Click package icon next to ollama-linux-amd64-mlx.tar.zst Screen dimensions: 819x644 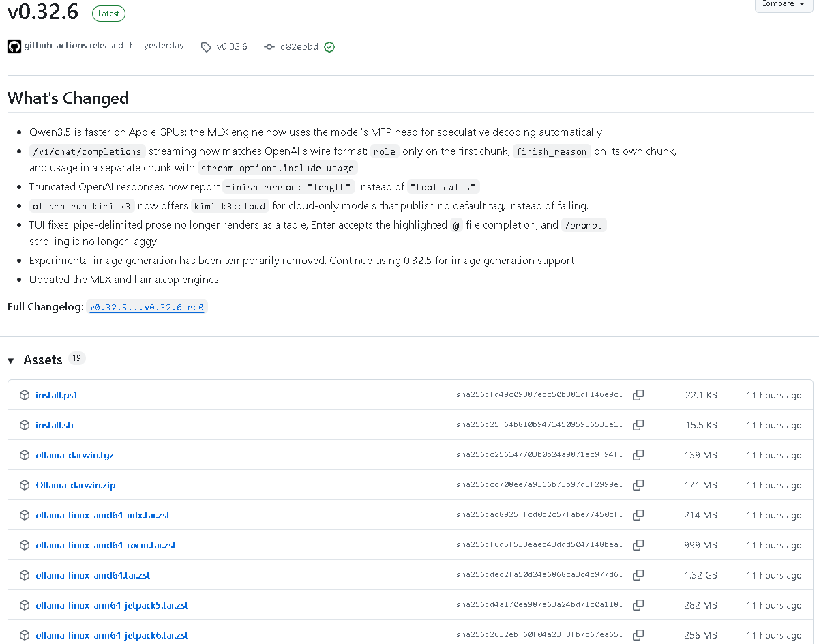click(25, 515)
